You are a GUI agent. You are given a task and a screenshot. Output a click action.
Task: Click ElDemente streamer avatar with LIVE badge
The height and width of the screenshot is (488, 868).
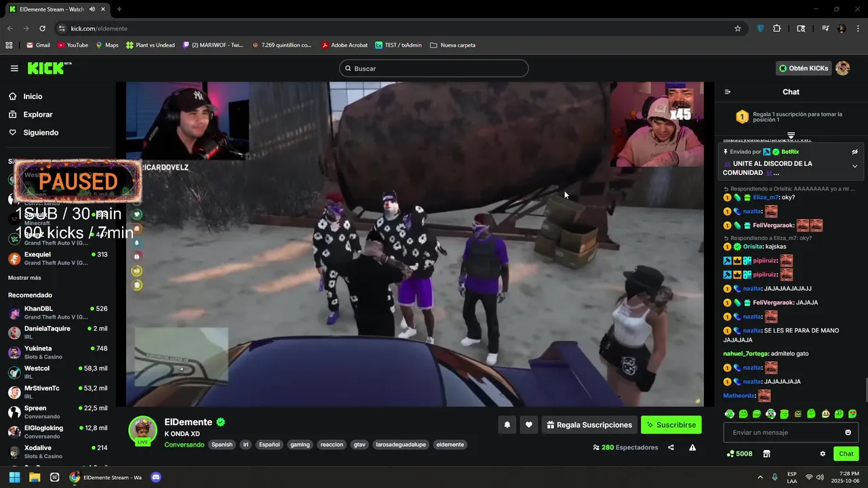[142, 430]
